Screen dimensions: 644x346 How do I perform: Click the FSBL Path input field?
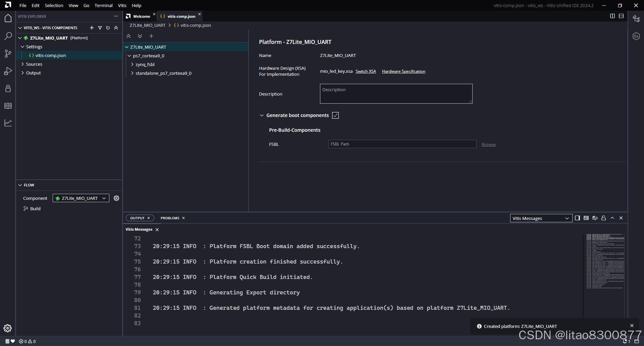coord(402,144)
